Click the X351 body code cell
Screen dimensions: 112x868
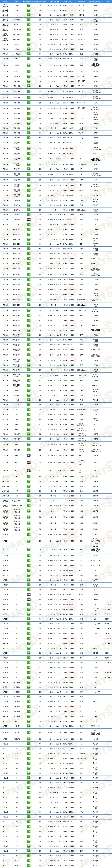tap(81, 496)
